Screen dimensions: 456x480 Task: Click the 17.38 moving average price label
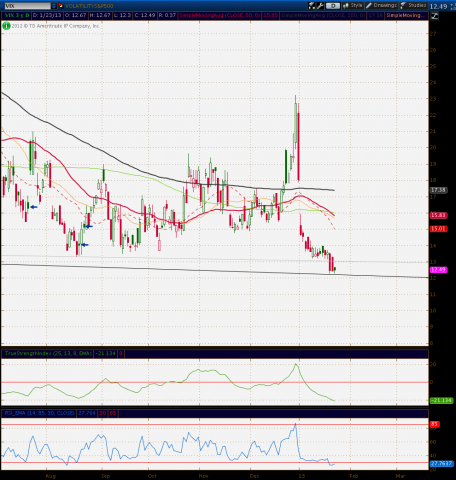(438, 190)
